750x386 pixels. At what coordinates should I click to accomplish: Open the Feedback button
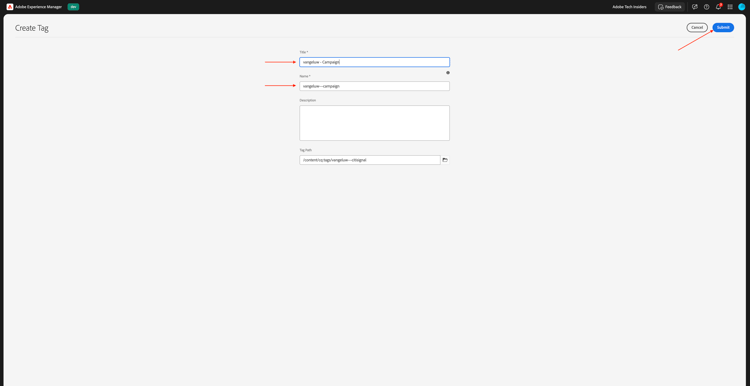(x=670, y=7)
